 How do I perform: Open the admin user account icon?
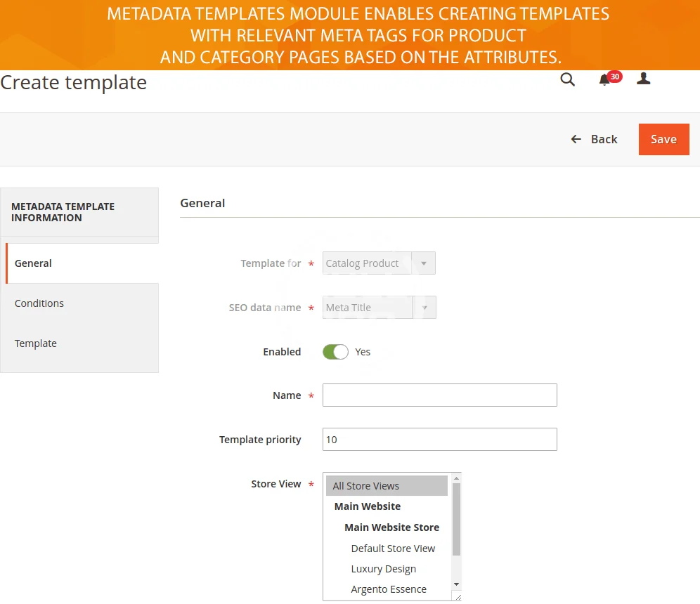(643, 79)
